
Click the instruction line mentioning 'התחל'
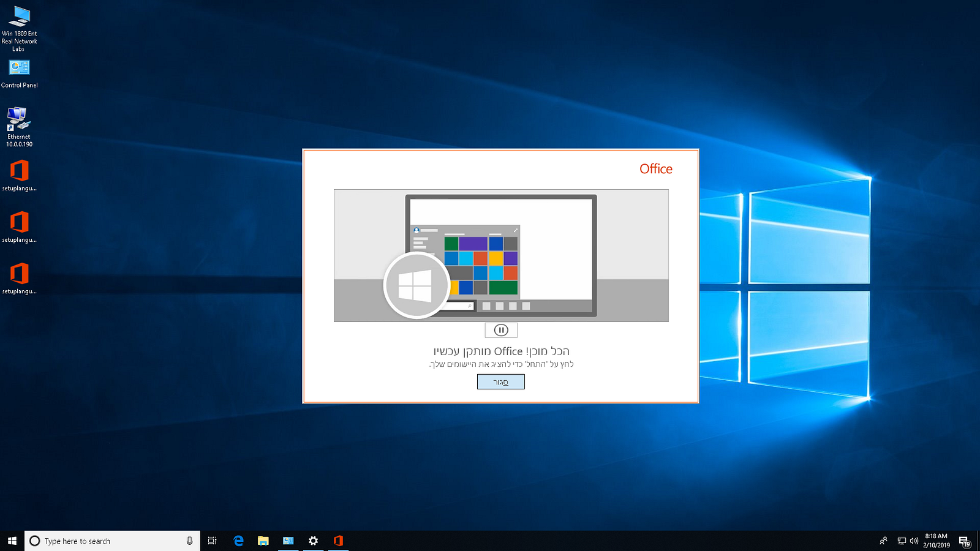pyautogui.click(x=501, y=364)
